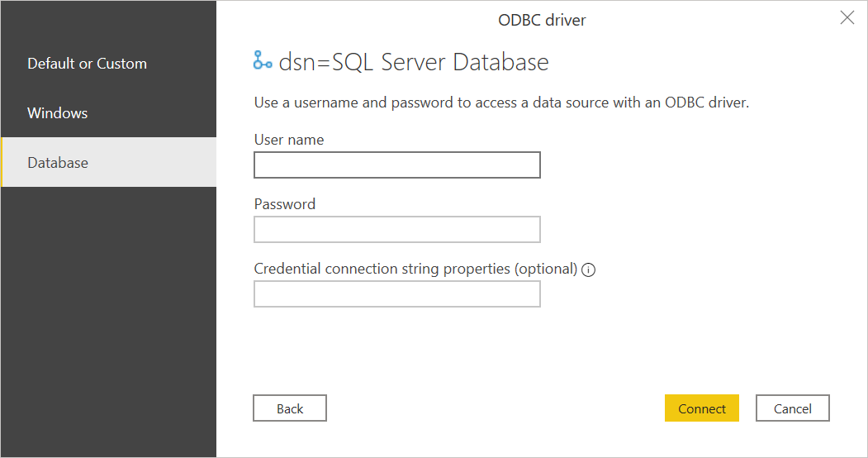Screen dimensions: 868x458
Task: Click the 'Password' label
Action: click(285, 204)
